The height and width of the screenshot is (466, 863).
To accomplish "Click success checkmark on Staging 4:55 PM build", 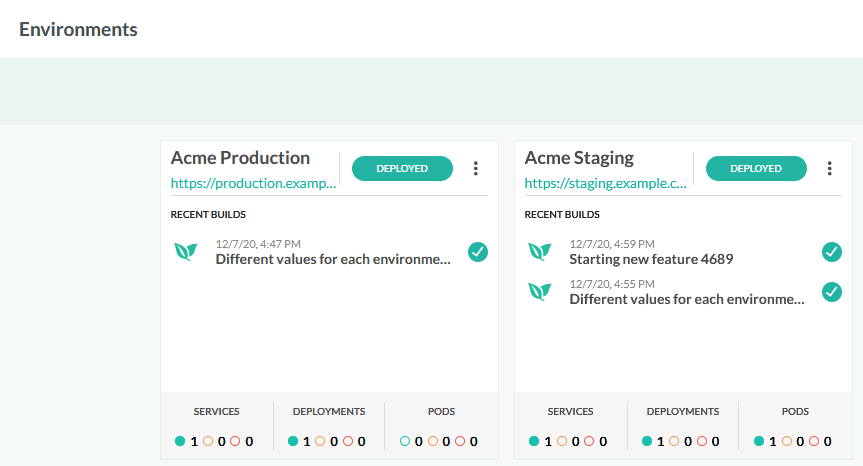I will click(x=832, y=292).
